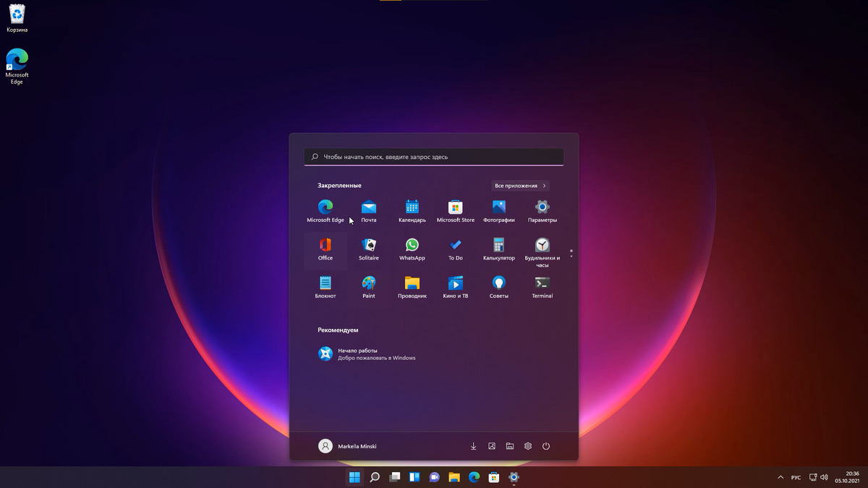868x488 pixels.
Task: Open the Paint app
Action: (x=368, y=286)
